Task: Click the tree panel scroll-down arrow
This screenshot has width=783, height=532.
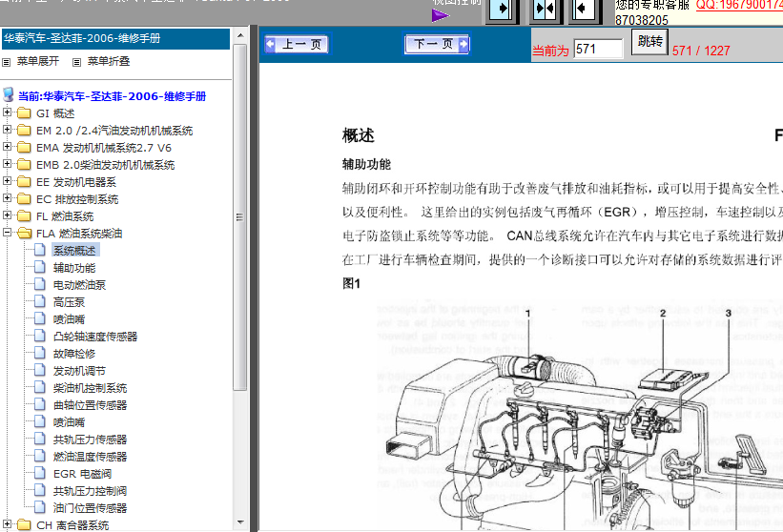Action: [x=240, y=523]
